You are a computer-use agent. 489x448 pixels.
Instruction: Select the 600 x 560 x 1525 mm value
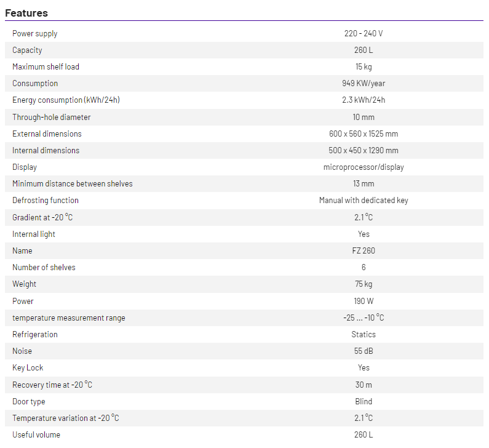coord(364,134)
